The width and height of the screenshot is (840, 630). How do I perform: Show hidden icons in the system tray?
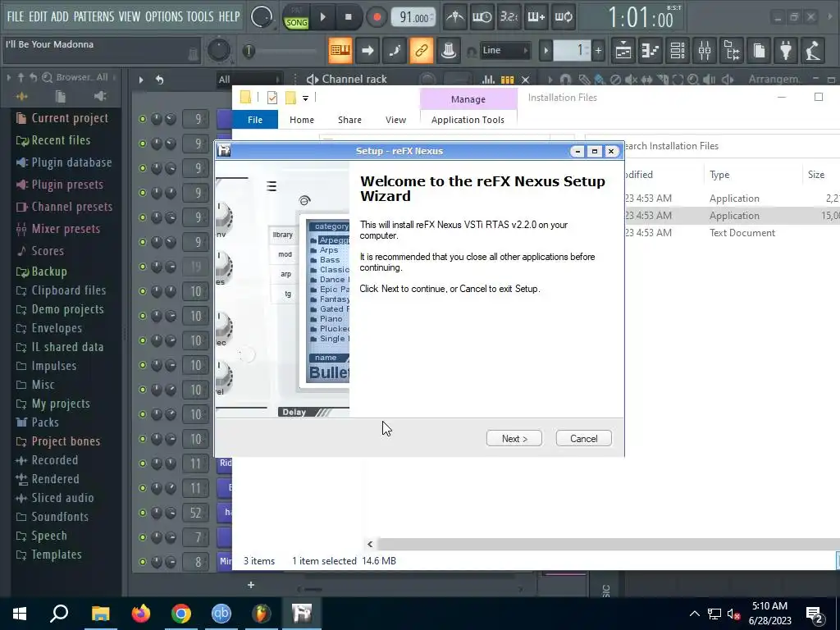(x=694, y=614)
